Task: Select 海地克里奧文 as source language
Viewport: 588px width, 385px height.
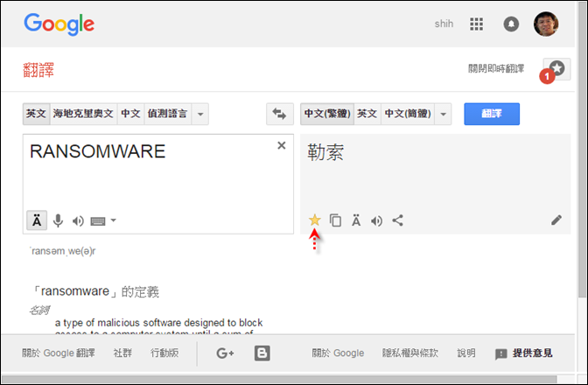Action: (83, 114)
